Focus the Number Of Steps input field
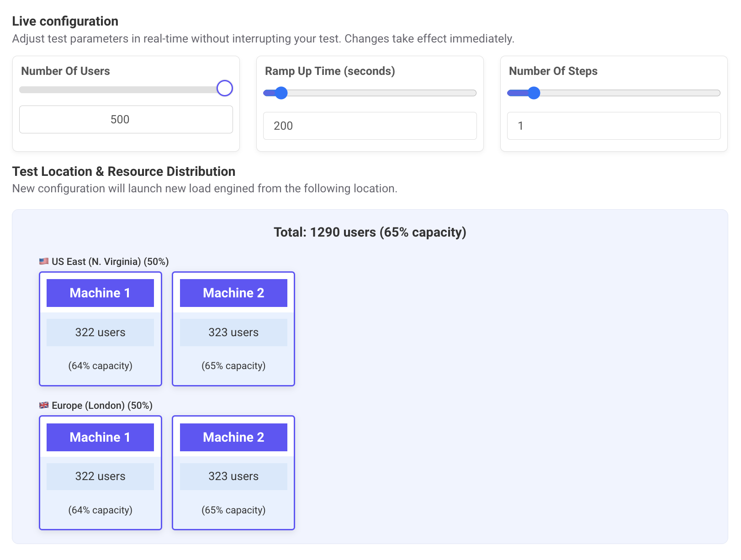 tap(614, 126)
